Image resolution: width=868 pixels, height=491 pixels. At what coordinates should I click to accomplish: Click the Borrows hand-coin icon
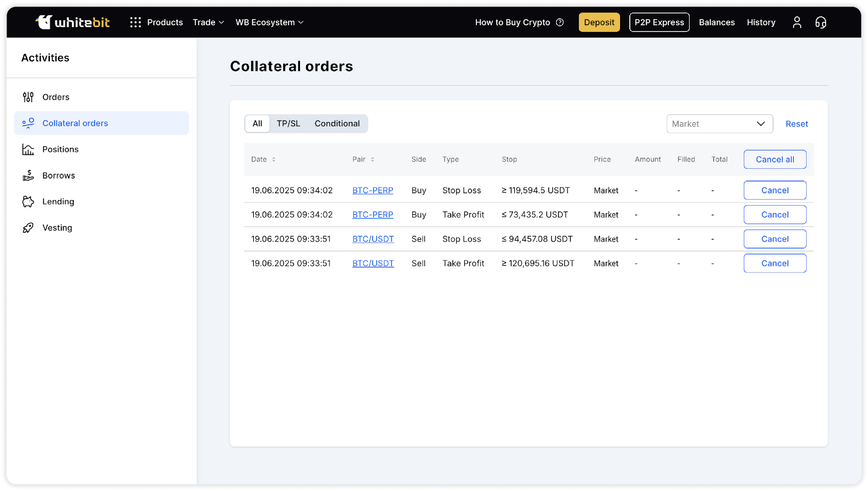coord(28,175)
